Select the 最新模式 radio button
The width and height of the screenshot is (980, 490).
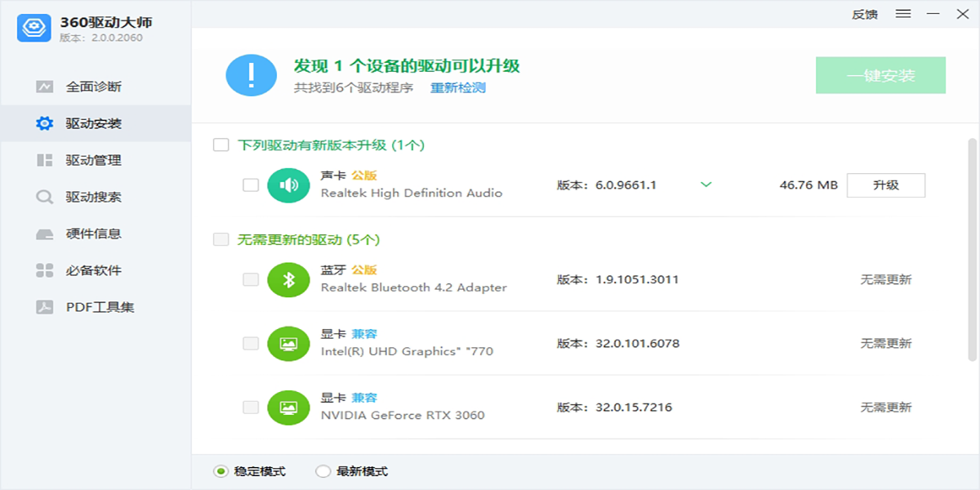323,471
